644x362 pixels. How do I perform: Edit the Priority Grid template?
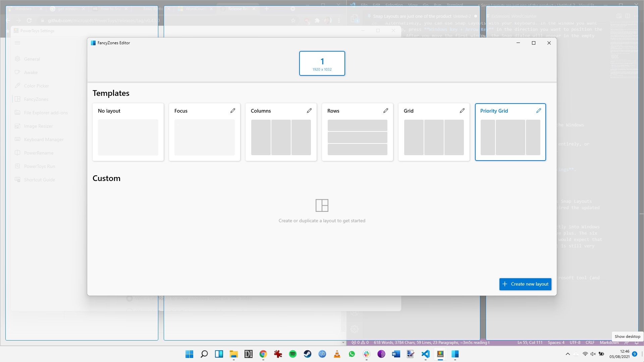click(x=538, y=111)
